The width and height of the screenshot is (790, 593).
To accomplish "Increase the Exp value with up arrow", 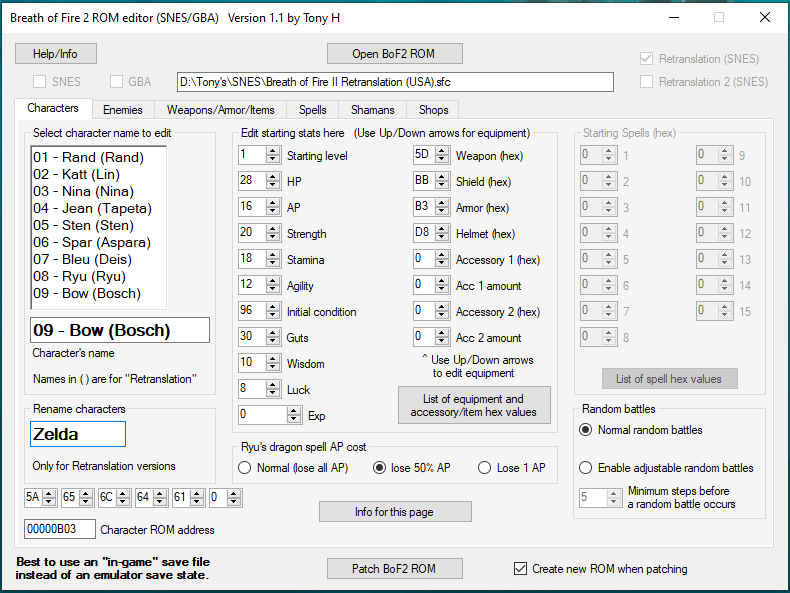I will click(294, 411).
